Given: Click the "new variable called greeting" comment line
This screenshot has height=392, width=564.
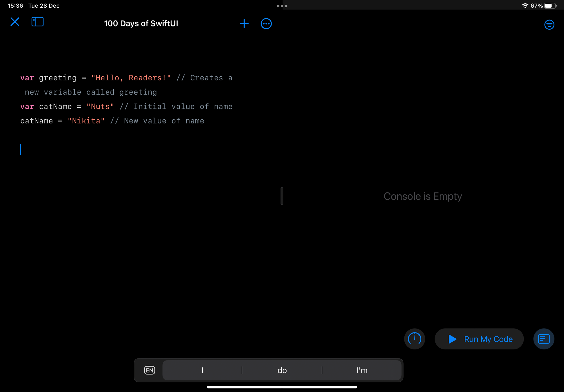Looking at the screenshot, I should [91, 92].
